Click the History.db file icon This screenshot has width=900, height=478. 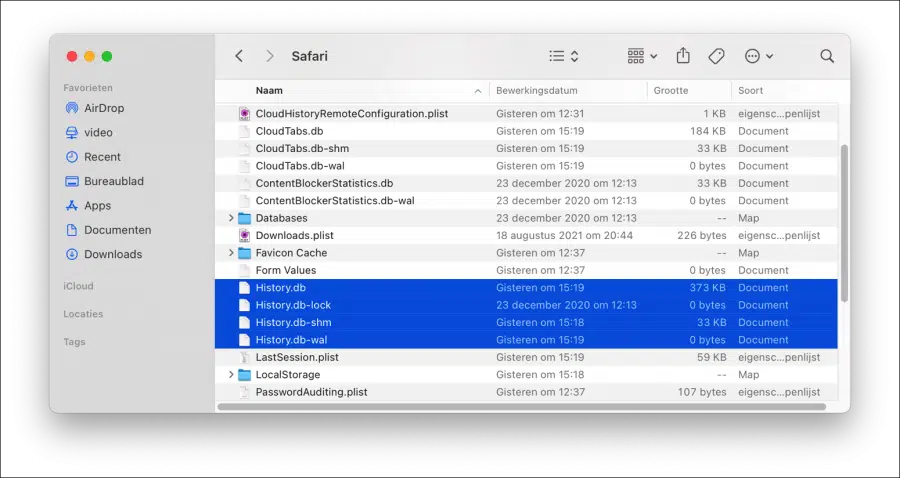(x=245, y=287)
